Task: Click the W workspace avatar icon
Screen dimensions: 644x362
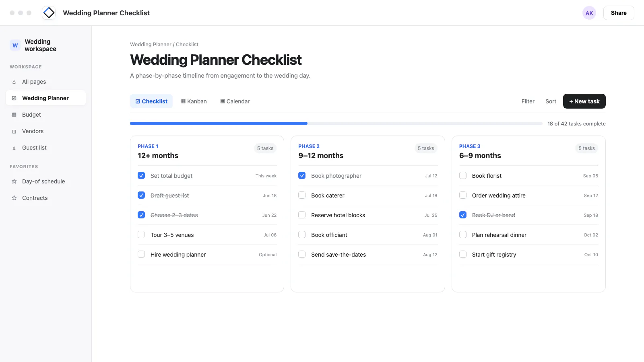Action: pos(15,45)
